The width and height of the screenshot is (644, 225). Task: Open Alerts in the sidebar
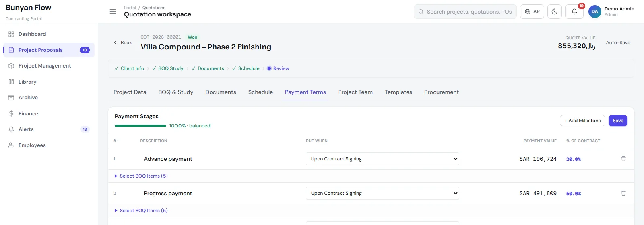[49, 129]
